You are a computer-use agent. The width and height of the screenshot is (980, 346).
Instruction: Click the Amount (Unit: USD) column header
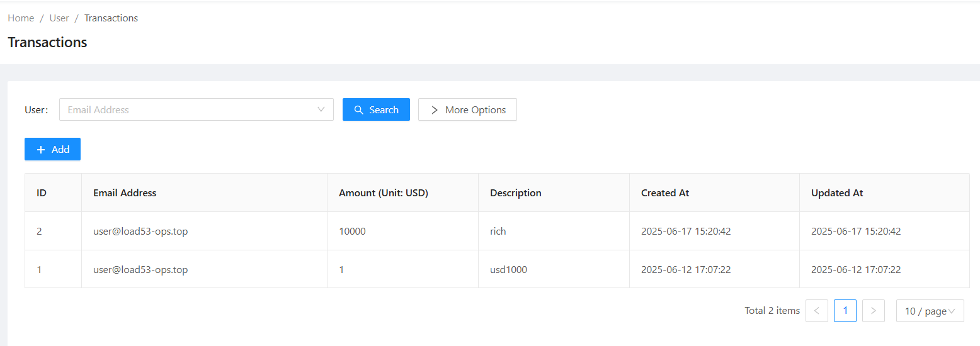(383, 193)
